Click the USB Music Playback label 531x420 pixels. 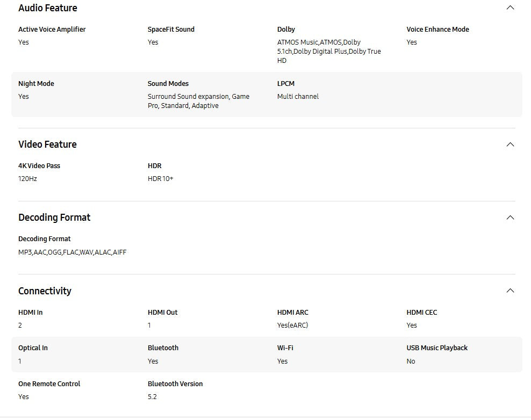[437, 347]
